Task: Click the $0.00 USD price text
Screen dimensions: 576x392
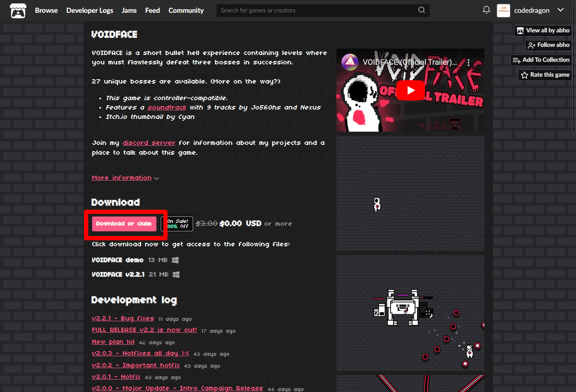Action: 240,223
